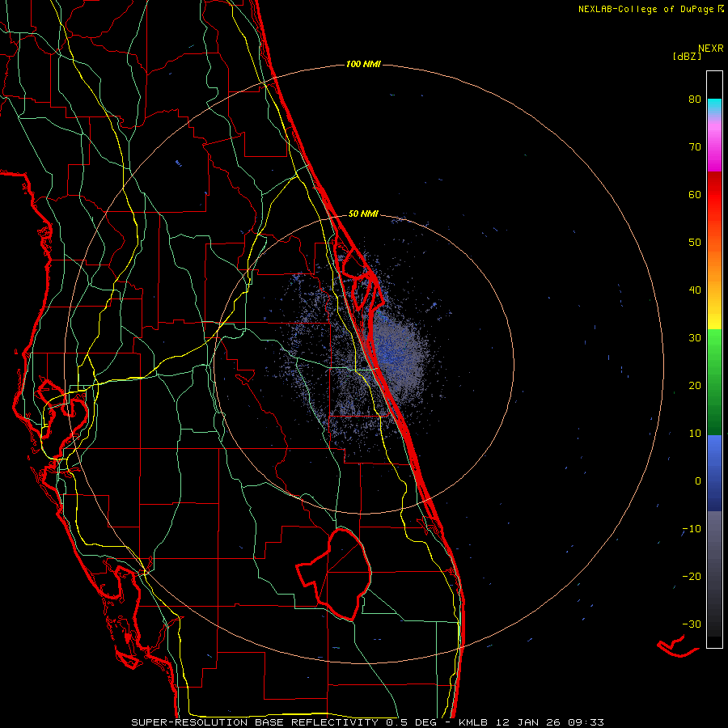The height and width of the screenshot is (728, 728).
Task: Click the 100 NMI range ring label
Action: click(363, 64)
